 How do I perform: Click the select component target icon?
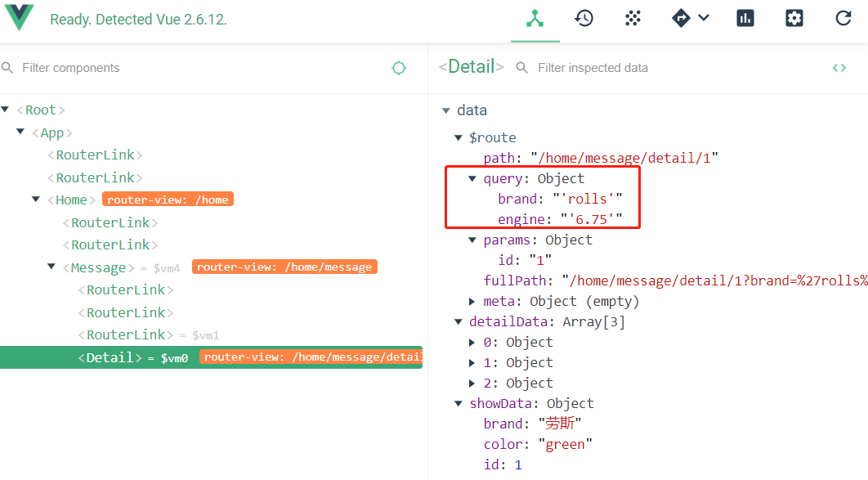399,68
